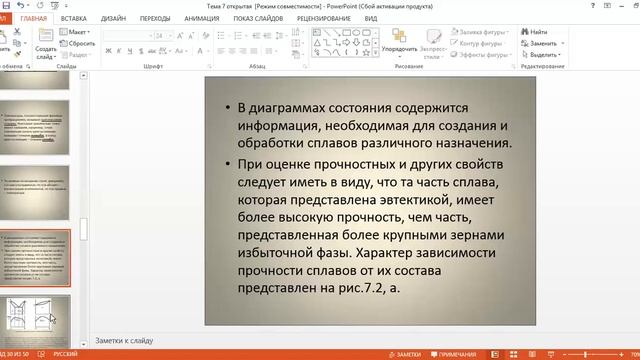Open the Раздел section dropdown
Image resolution: width=640 pixels, height=360 pixels.
click(x=76, y=55)
